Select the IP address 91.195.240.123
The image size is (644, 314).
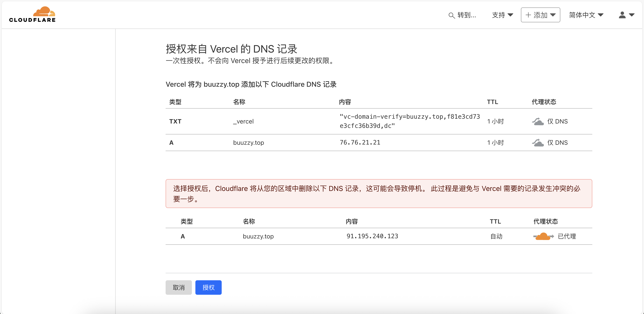tap(372, 236)
